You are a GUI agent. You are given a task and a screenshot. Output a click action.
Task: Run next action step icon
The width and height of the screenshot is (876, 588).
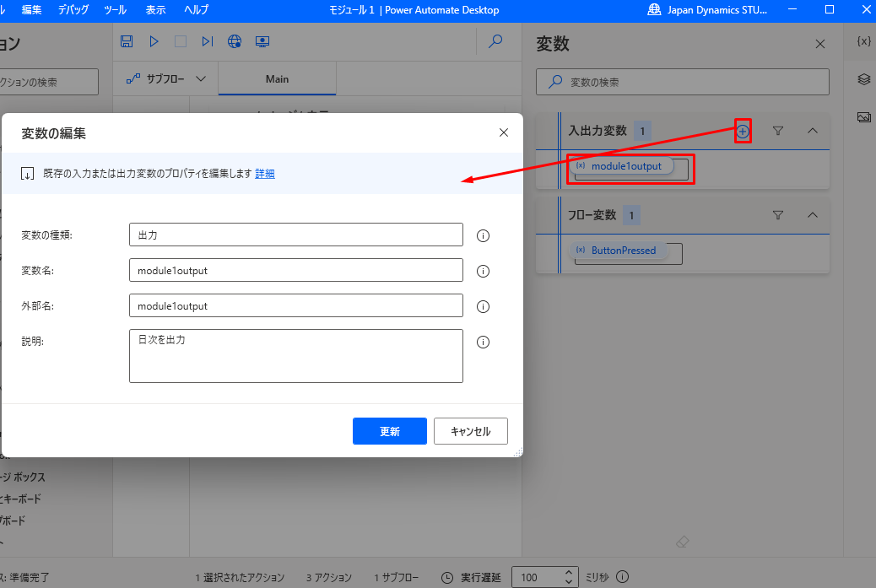[x=208, y=41]
